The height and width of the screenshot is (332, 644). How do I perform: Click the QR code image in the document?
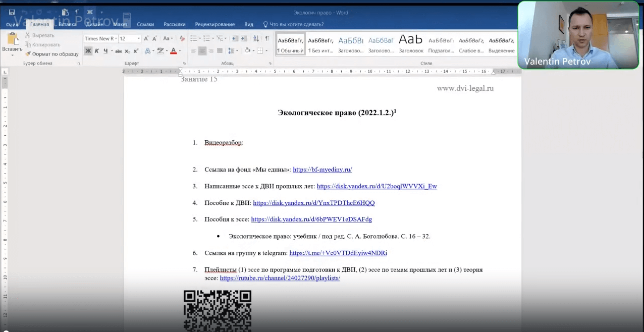pyautogui.click(x=217, y=310)
